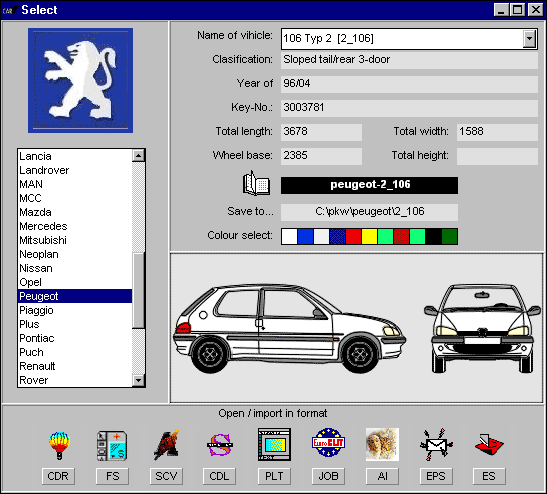547x494 pixels.
Task: Pick Mitsubishi from the brand list
Action: click(x=75, y=240)
